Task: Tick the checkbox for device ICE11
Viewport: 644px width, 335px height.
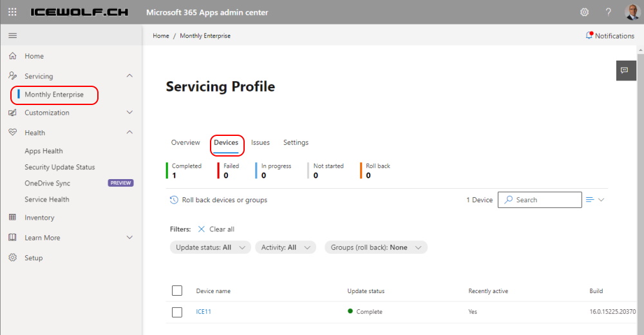Action: [x=177, y=312]
